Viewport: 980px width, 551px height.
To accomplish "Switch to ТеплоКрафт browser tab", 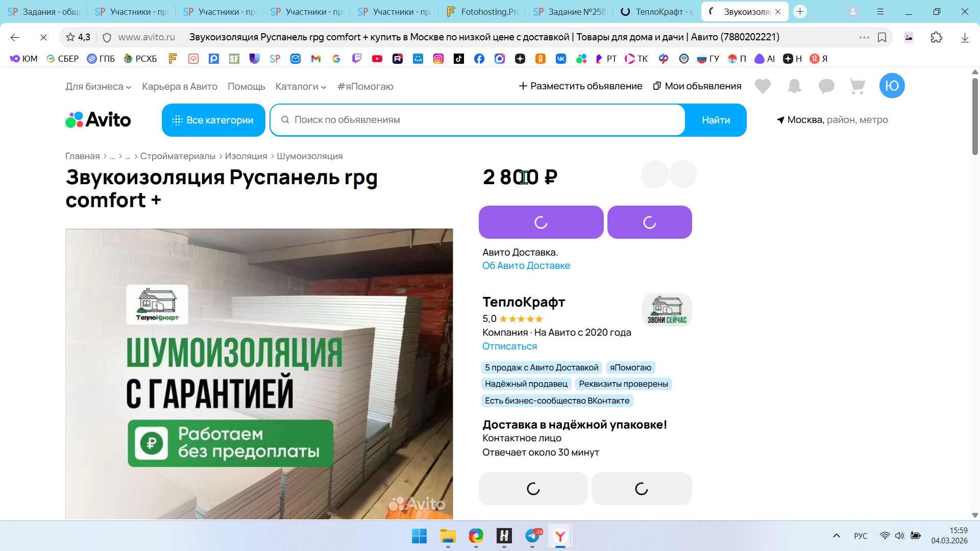I will 657,12.
